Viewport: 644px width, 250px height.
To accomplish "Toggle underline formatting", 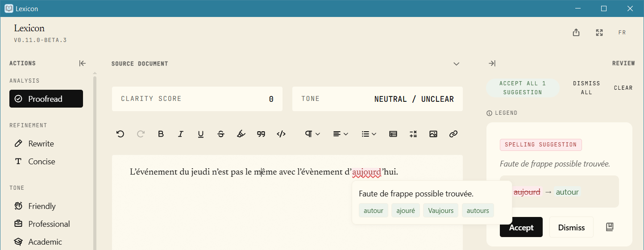I will 201,134.
